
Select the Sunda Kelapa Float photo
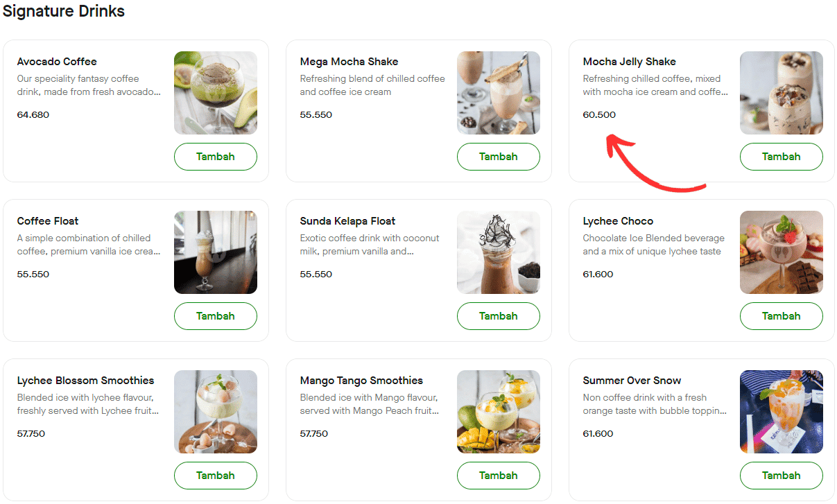pyautogui.click(x=498, y=252)
